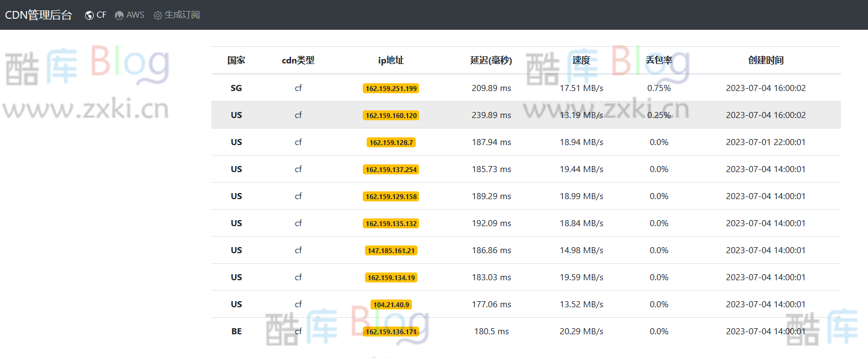Click the 丢包率 column header
This screenshot has width=868, height=358.
click(659, 60)
